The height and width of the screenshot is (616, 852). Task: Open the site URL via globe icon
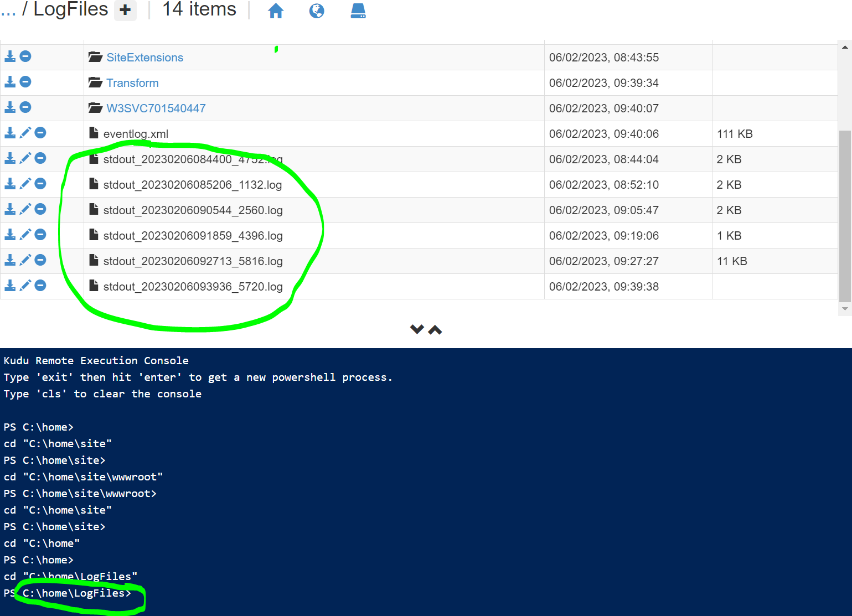[317, 11]
